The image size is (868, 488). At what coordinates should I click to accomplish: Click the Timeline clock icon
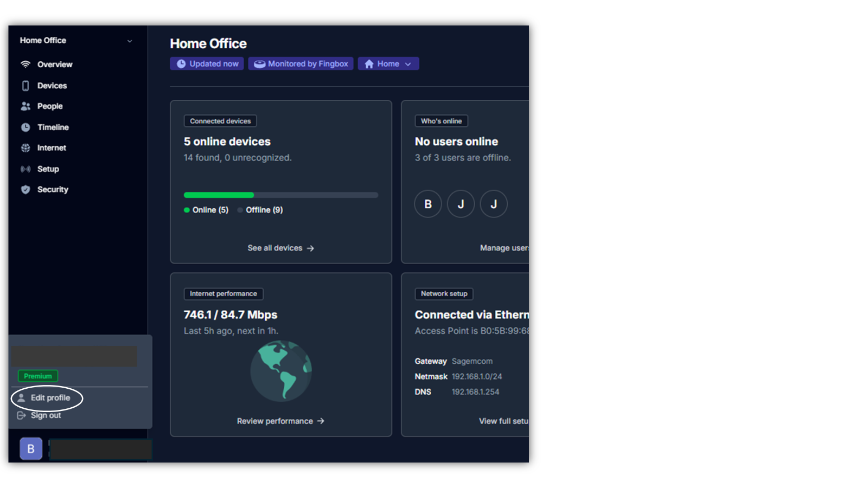click(x=25, y=127)
